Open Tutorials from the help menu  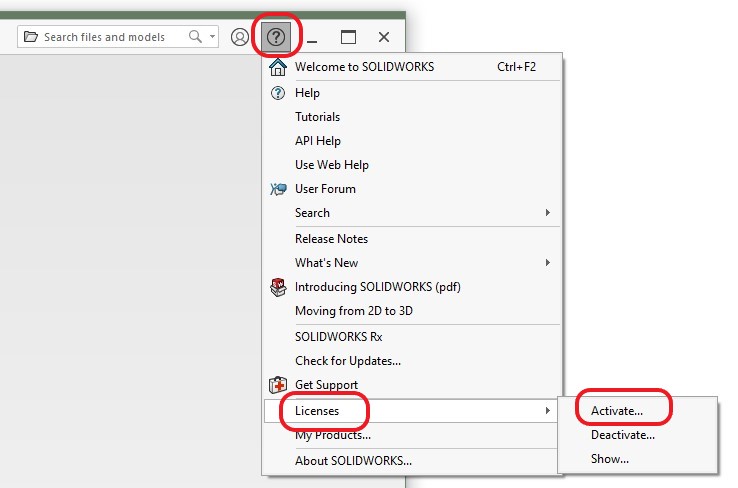[412, 117]
